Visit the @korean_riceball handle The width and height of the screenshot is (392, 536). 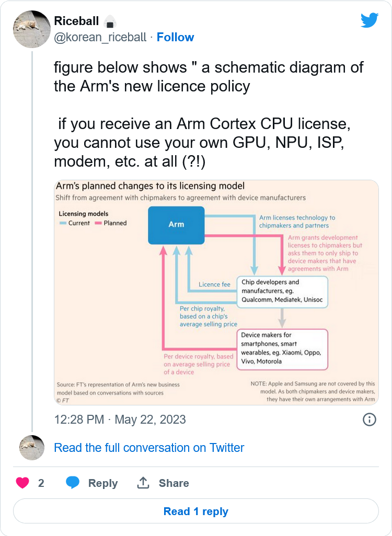pyautogui.click(x=100, y=37)
